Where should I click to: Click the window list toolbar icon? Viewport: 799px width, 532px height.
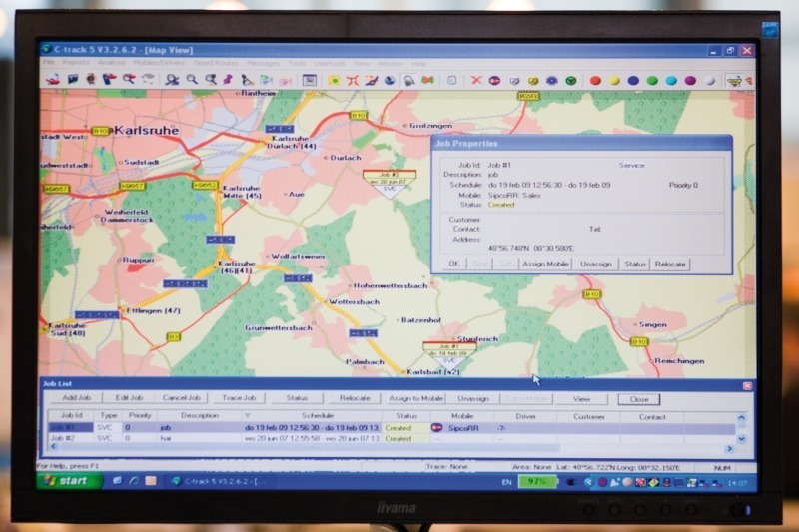click(310, 80)
